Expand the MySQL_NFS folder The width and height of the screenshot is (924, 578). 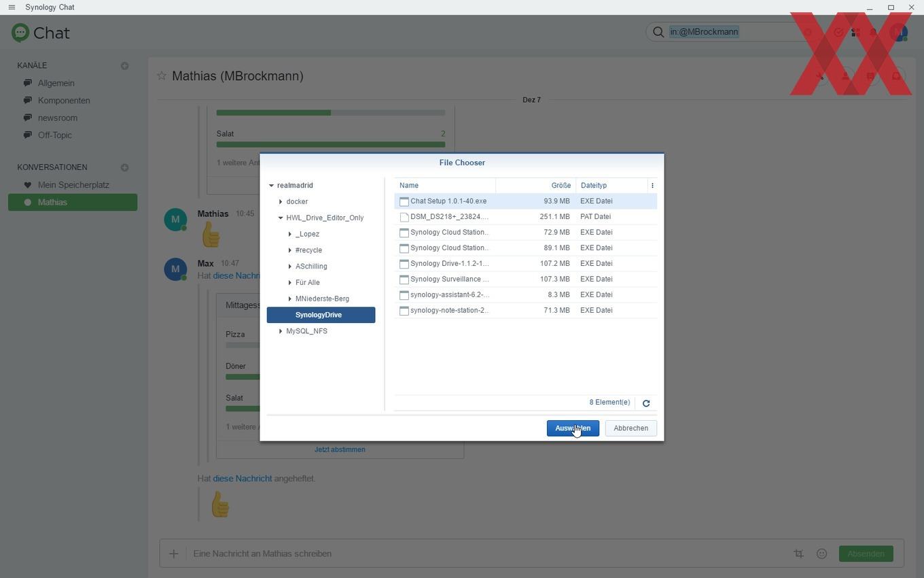[281, 331]
